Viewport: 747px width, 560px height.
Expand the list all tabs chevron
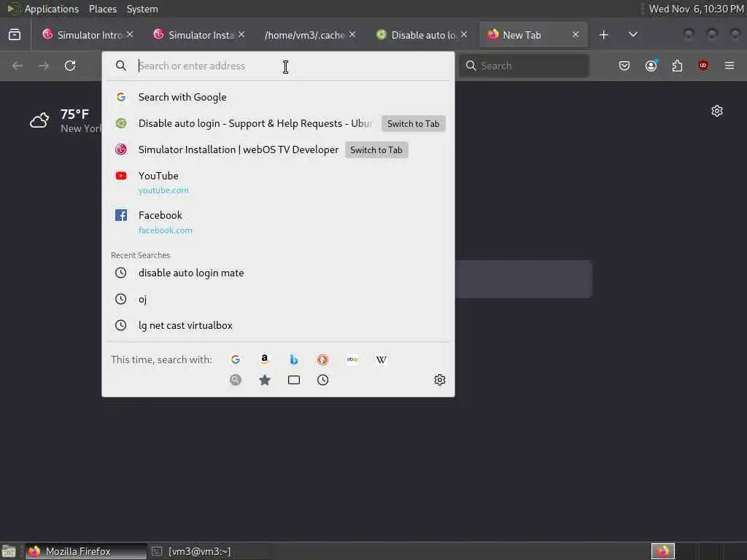point(633,35)
